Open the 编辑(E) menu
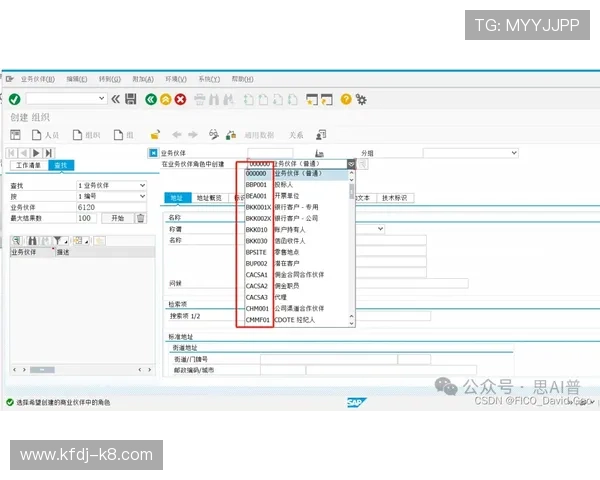This screenshot has height=480, width=600. pyautogui.click(x=77, y=79)
